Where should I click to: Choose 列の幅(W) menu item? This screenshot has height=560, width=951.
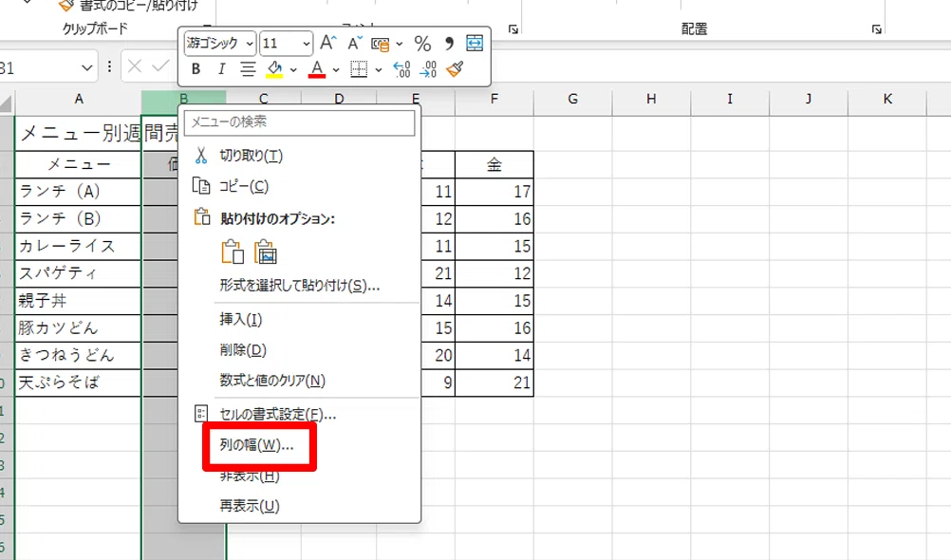(300, 445)
